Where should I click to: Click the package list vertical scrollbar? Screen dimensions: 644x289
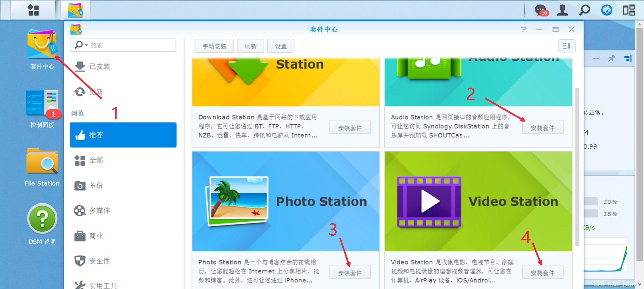[577, 167]
